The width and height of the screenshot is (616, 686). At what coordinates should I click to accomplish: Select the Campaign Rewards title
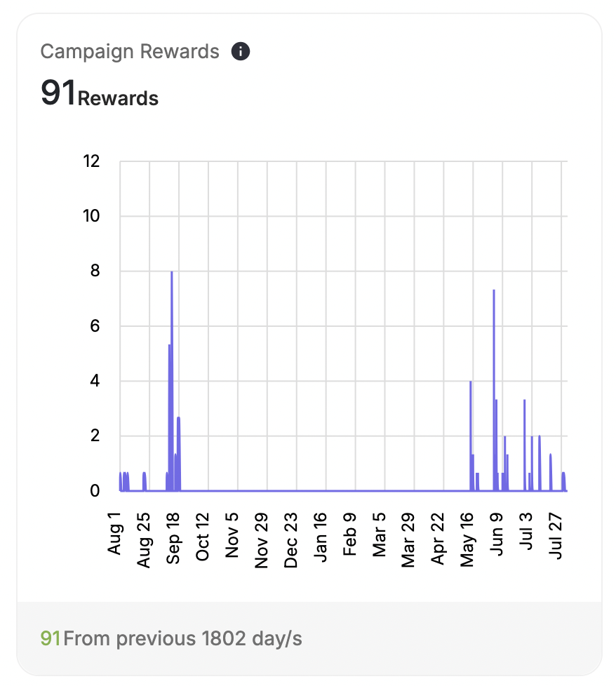click(130, 51)
